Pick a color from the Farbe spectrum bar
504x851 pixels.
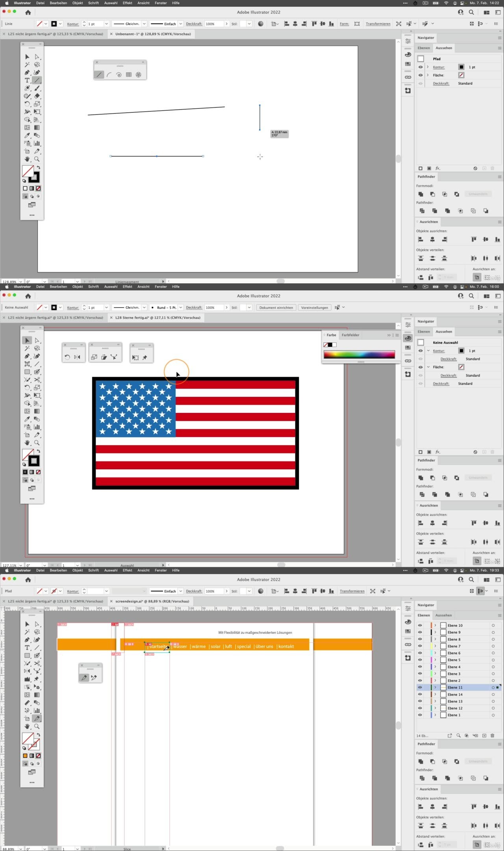359,355
